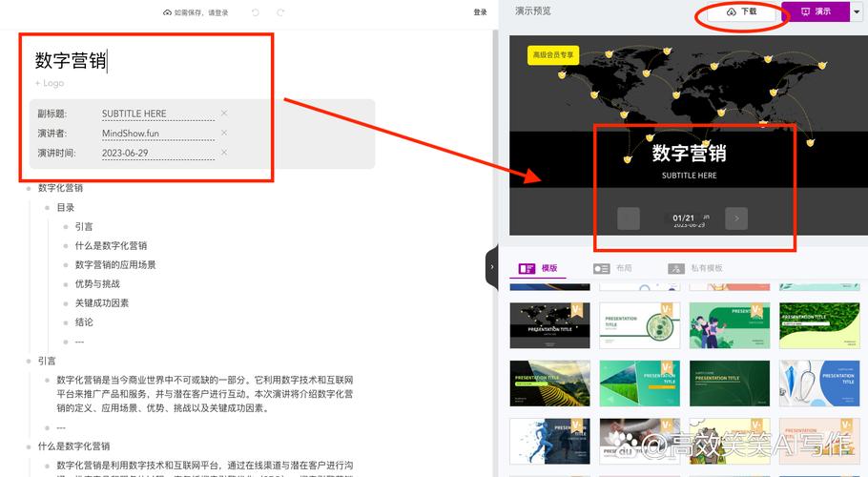Start the presentation with 演示 button
The width and height of the screenshot is (868, 477).
[816, 11]
